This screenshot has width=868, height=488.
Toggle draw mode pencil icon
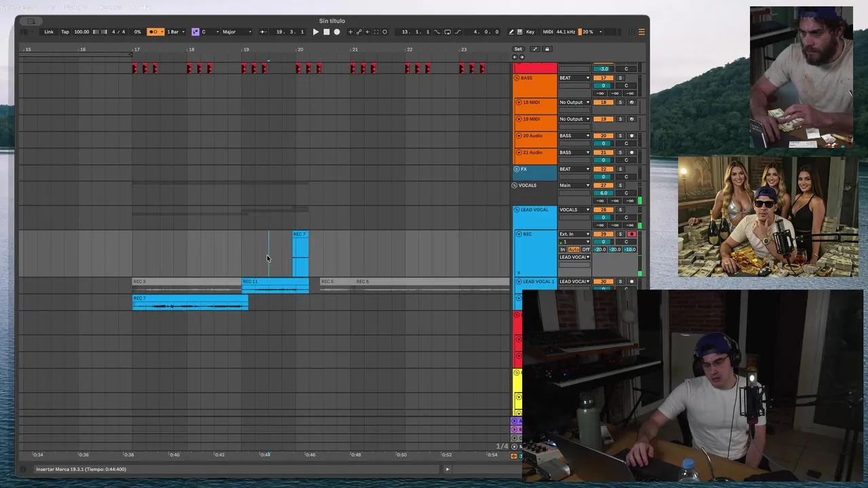pos(511,32)
